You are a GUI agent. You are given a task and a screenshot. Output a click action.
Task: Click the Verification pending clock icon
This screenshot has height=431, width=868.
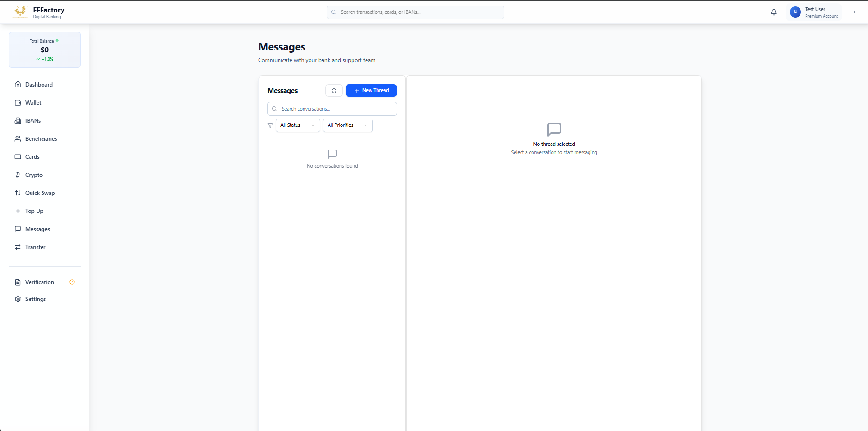[x=72, y=282]
